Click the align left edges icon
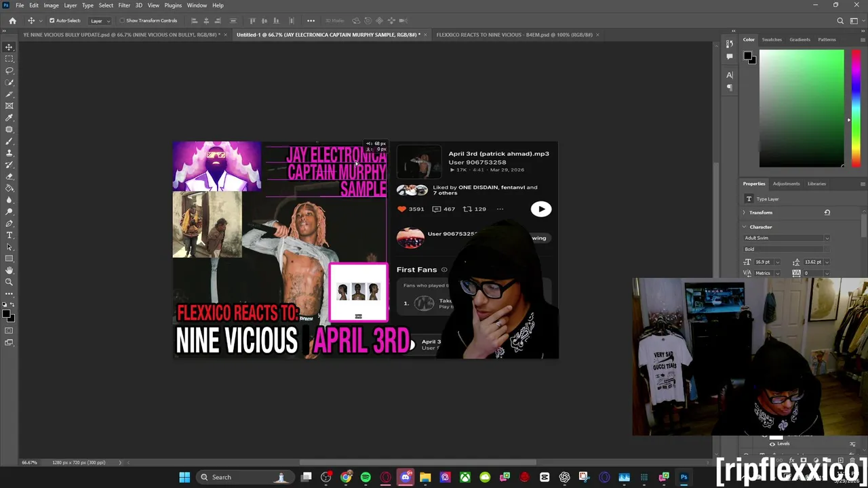 pos(194,20)
